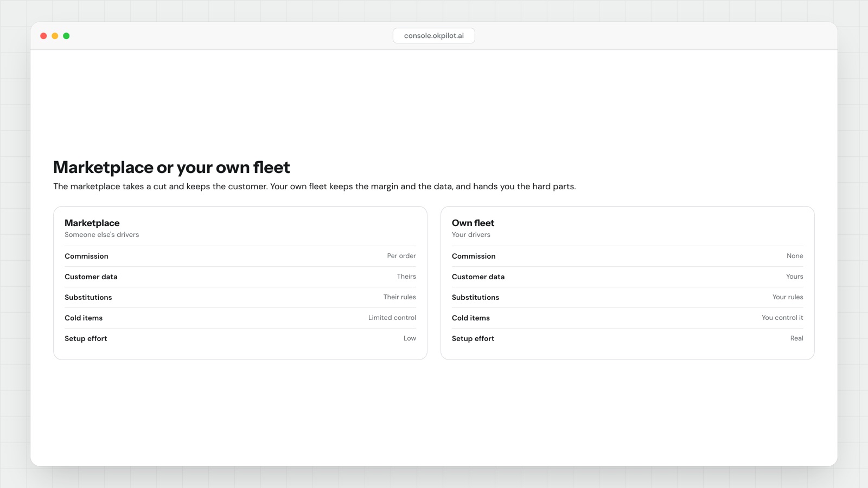Click the 'Limited control' value
This screenshot has height=488, width=868.
coord(392,318)
